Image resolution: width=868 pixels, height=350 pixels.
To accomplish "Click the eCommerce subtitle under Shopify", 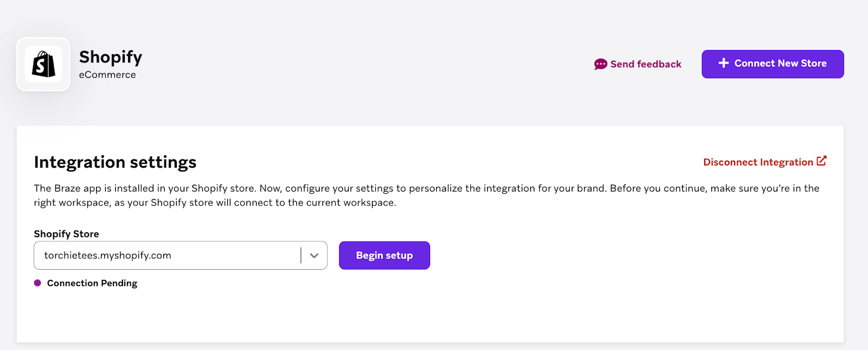I will (107, 75).
